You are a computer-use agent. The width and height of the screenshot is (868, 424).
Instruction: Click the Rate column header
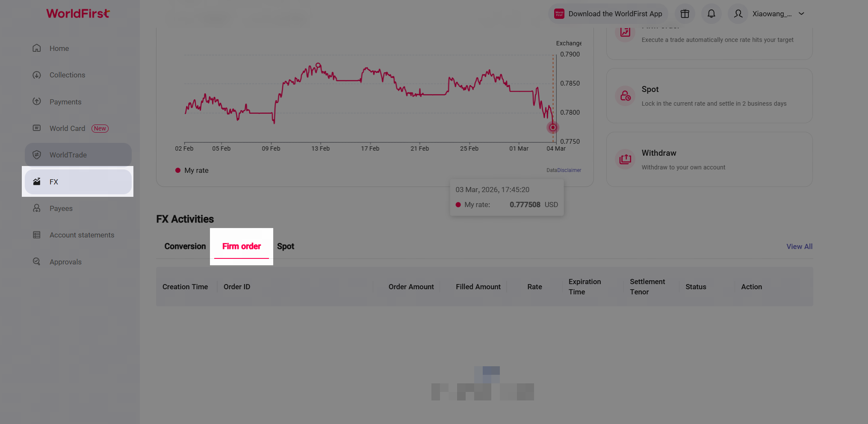click(x=534, y=287)
